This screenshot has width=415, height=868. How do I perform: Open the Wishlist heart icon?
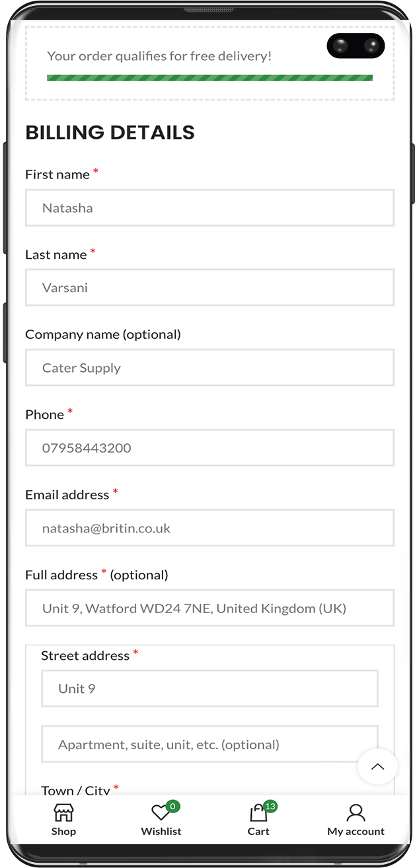pyautogui.click(x=161, y=813)
